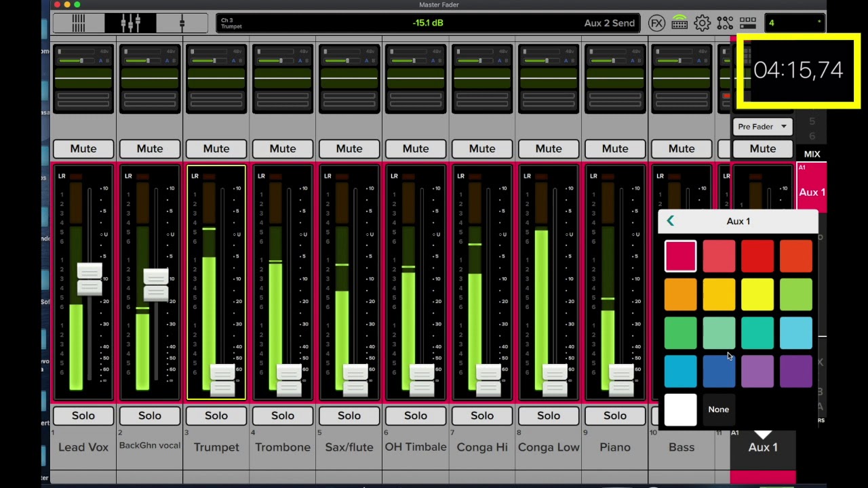868x488 pixels.
Task: Solo the Conga Low channel
Action: pos(549,415)
